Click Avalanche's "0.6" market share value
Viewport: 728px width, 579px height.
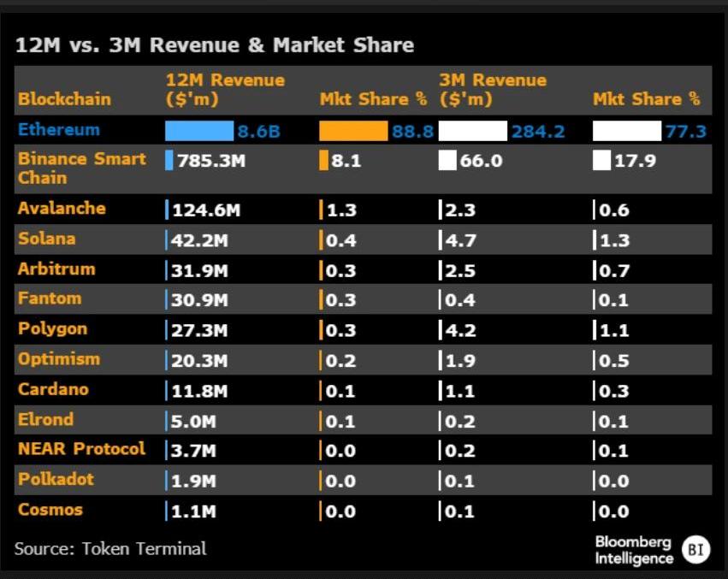(613, 210)
